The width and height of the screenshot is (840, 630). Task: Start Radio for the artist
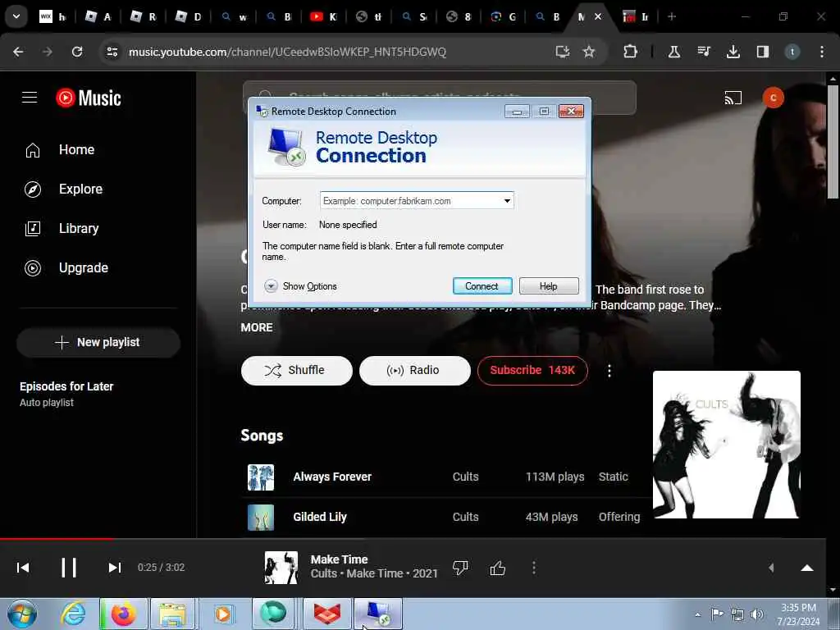click(x=414, y=370)
